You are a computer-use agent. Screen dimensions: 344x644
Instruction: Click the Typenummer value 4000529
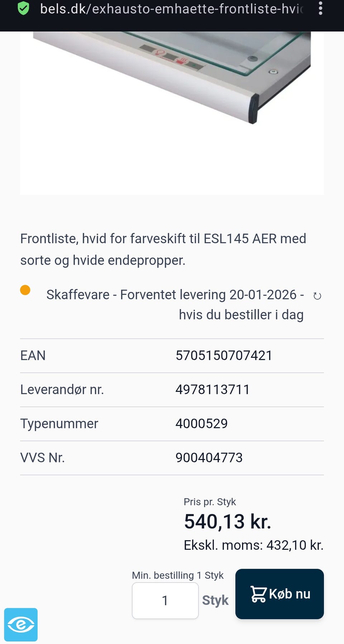pos(201,424)
